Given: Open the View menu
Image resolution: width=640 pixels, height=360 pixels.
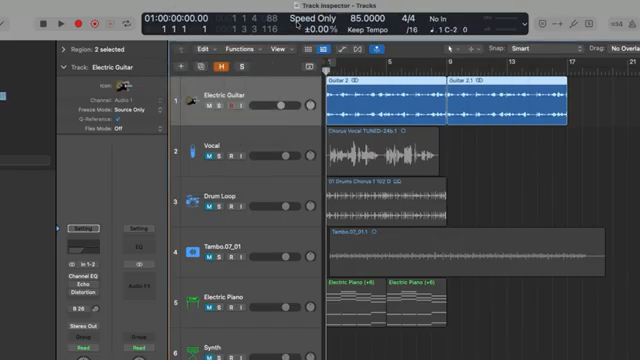Looking at the screenshot, I should (x=282, y=49).
